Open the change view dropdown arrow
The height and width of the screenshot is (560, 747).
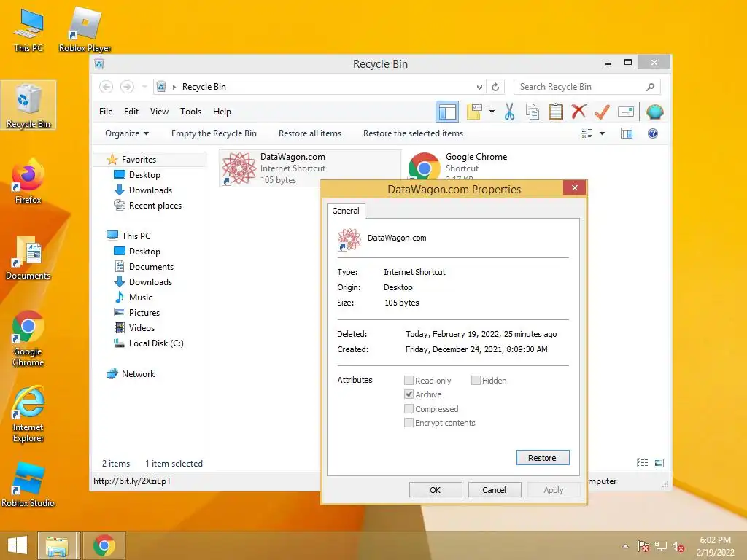[602, 134]
